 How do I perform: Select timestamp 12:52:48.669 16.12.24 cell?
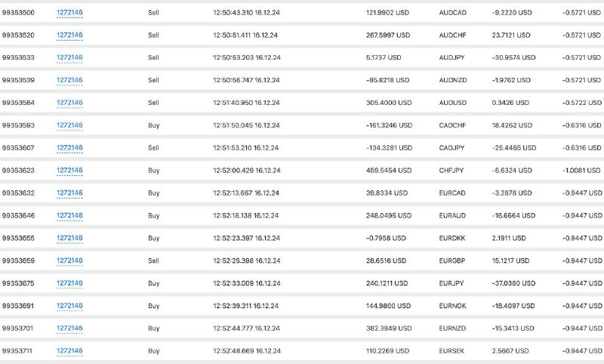click(247, 351)
